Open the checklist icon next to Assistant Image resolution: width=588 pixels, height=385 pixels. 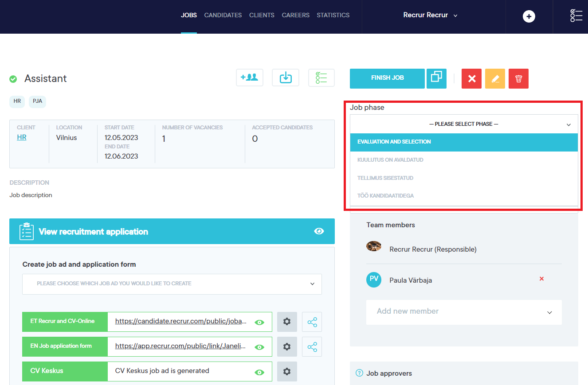click(x=321, y=78)
